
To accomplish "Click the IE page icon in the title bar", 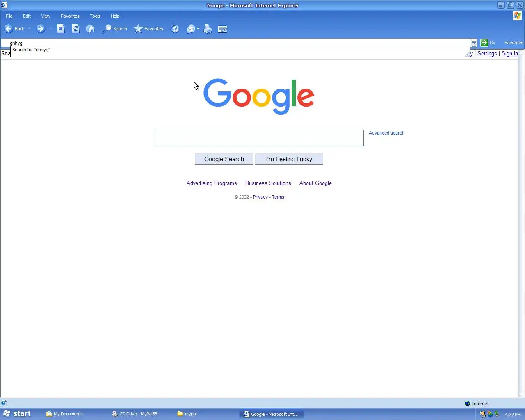I will coord(4,5).
